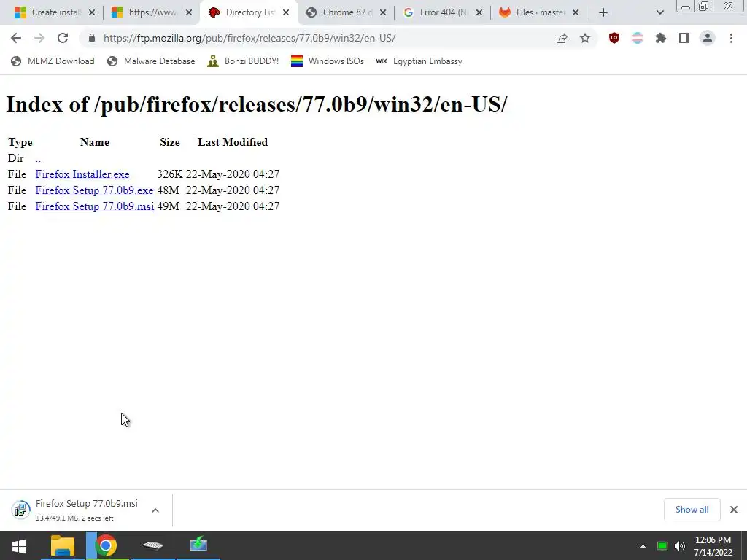747x560 pixels.
Task: Open the volume speaker control
Action: click(x=680, y=546)
